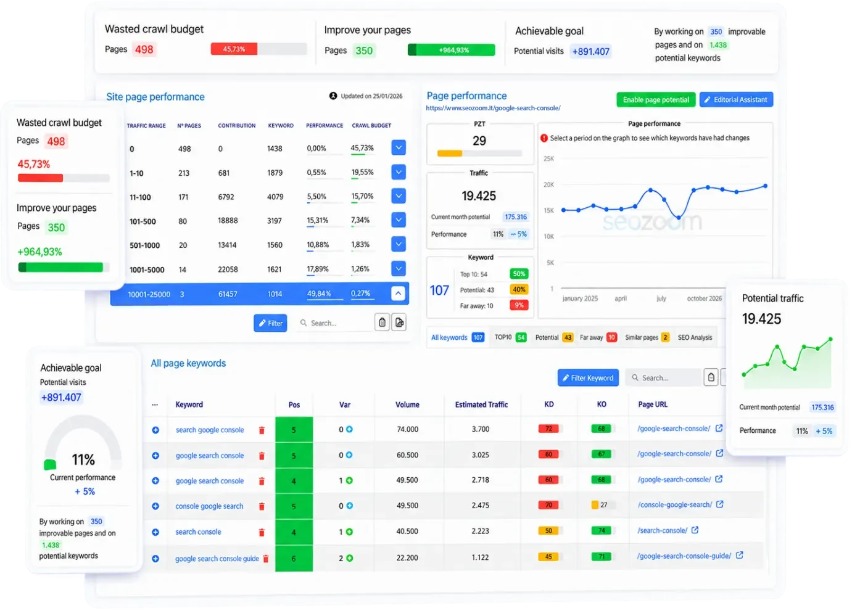Delete 'search google console' keyword trash icon
The width and height of the screenshot is (852, 616).
click(262, 430)
